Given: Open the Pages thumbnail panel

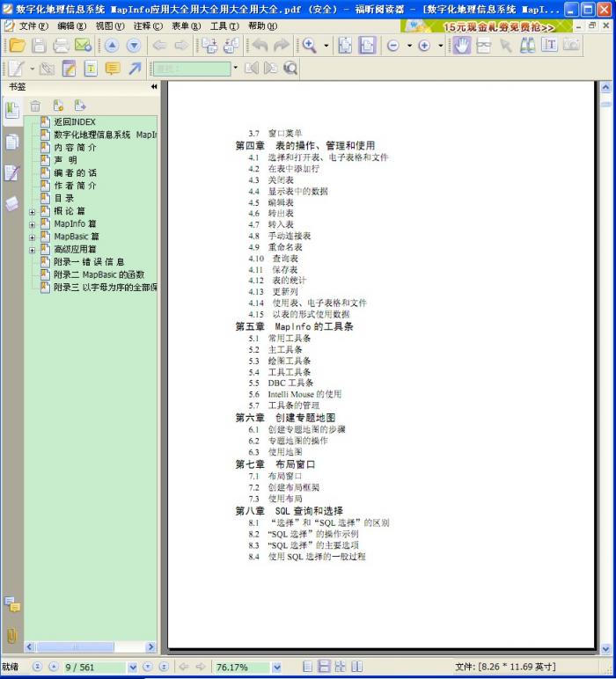Looking at the screenshot, I should click(x=12, y=142).
